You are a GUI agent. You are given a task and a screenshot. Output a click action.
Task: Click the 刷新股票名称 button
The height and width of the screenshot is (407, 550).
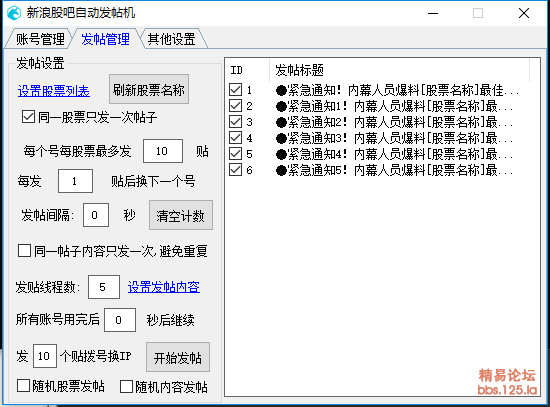(149, 89)
